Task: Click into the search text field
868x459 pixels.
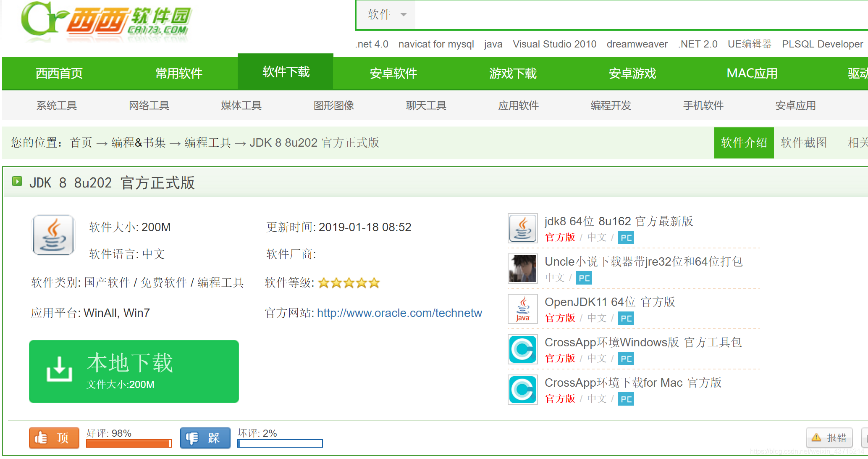Action: click(630, 15)
